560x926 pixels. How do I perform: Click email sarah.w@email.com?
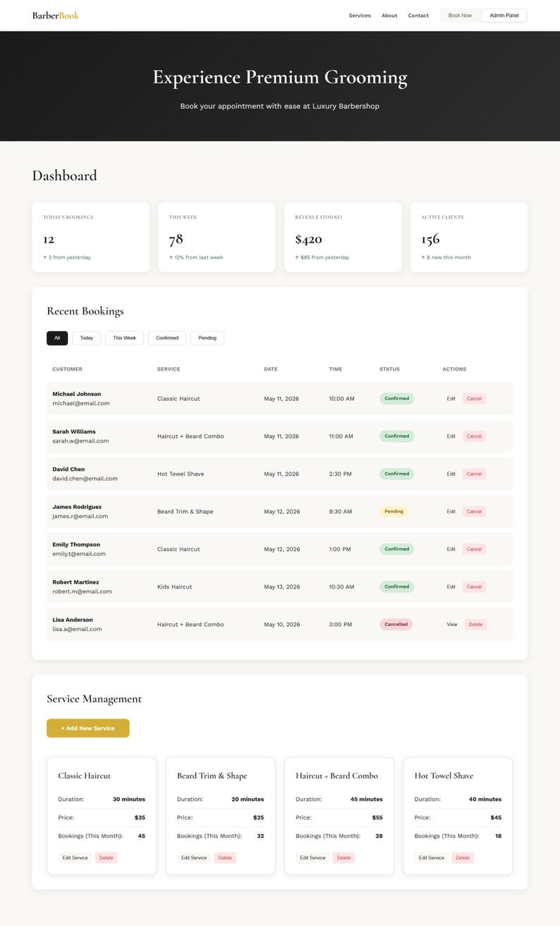click(80, 441)
